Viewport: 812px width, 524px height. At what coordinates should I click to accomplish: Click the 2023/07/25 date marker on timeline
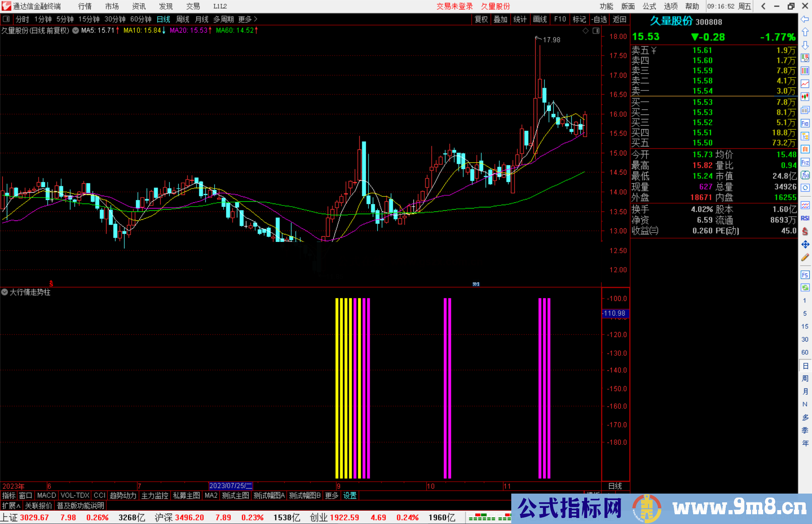tap(230, 486)
